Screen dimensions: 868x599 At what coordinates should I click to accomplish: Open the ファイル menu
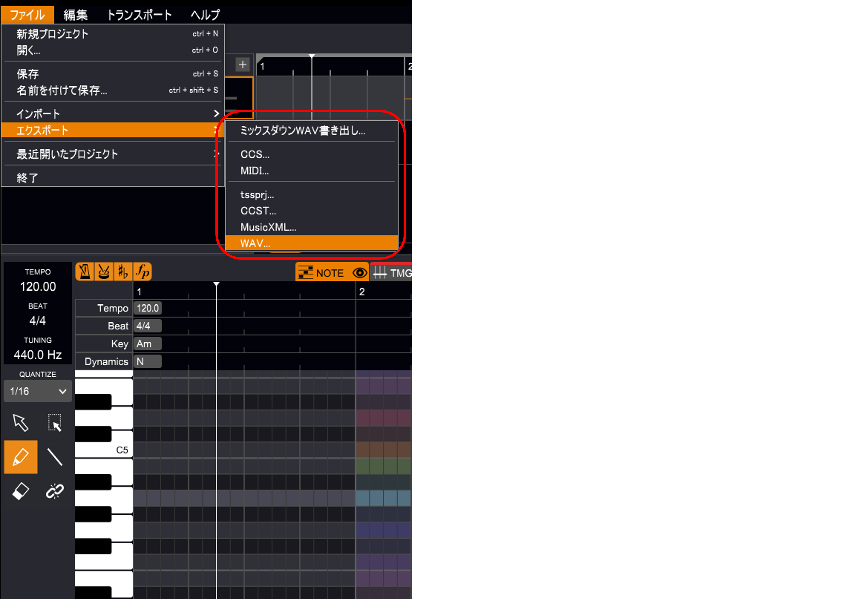pos(27,15)
